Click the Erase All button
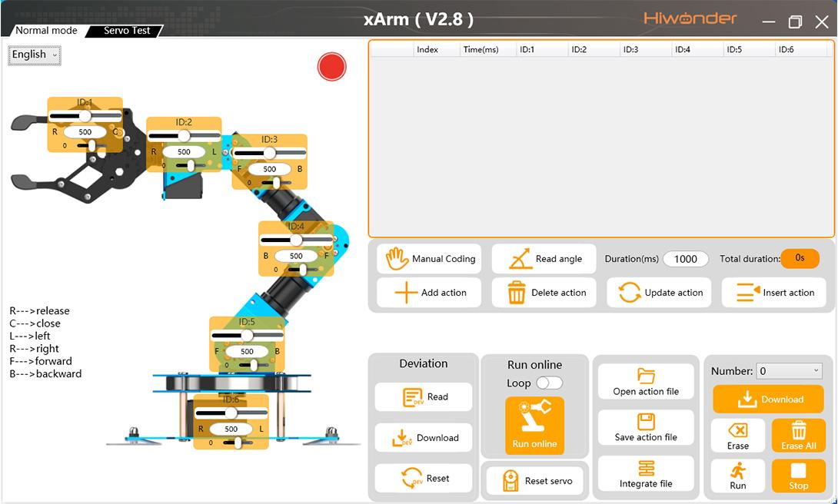This screenshot has width=838, height=504. (x=798, y=435)
